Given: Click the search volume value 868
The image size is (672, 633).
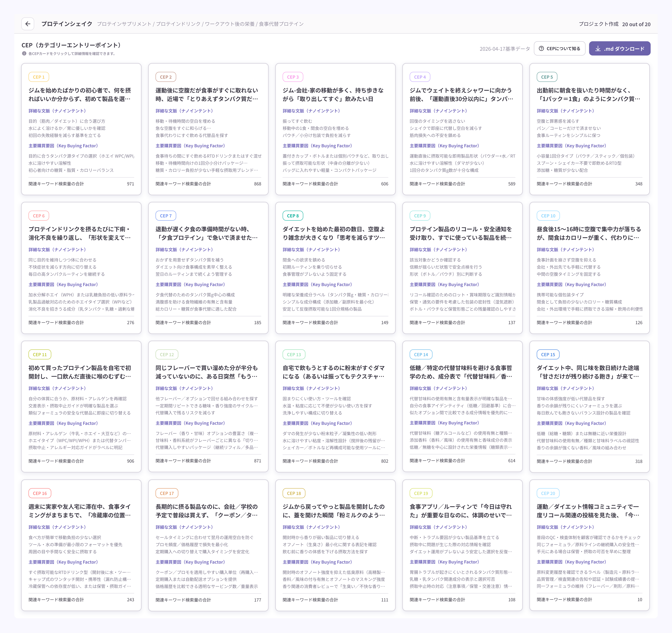Looking at the screenshot, I should pyautogui.click(x=258, y=184).
